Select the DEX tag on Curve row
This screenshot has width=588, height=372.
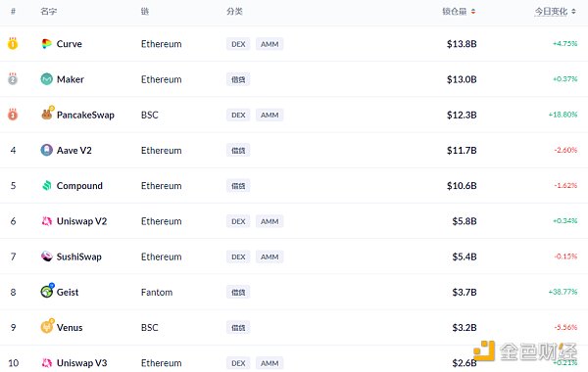pyautogui.click(x=238, y=44)
